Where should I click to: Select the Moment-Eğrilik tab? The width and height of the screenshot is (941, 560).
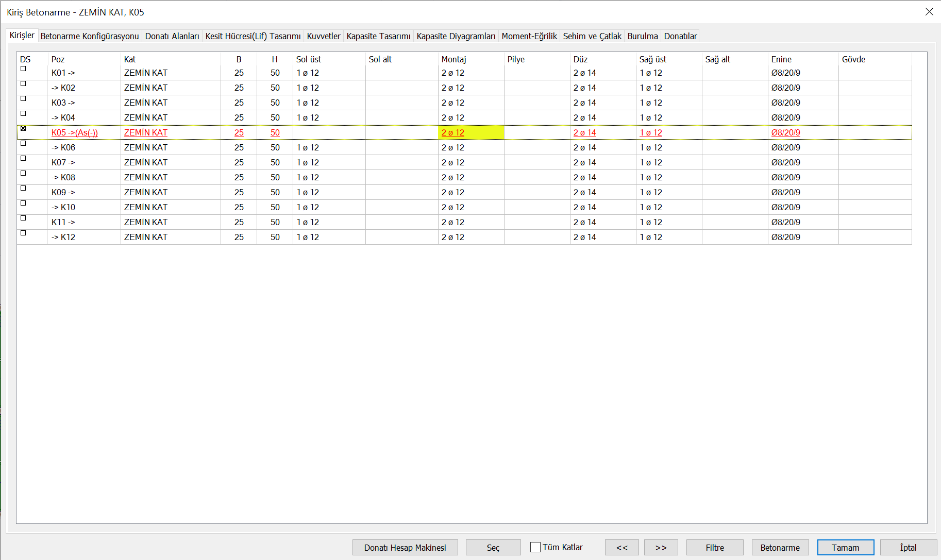(x=529, y=36)
